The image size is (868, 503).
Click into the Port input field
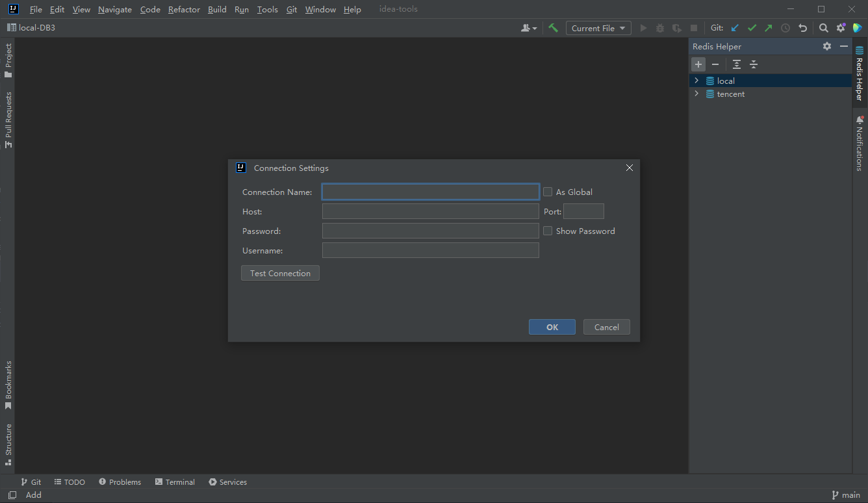(x=583, y=211)
